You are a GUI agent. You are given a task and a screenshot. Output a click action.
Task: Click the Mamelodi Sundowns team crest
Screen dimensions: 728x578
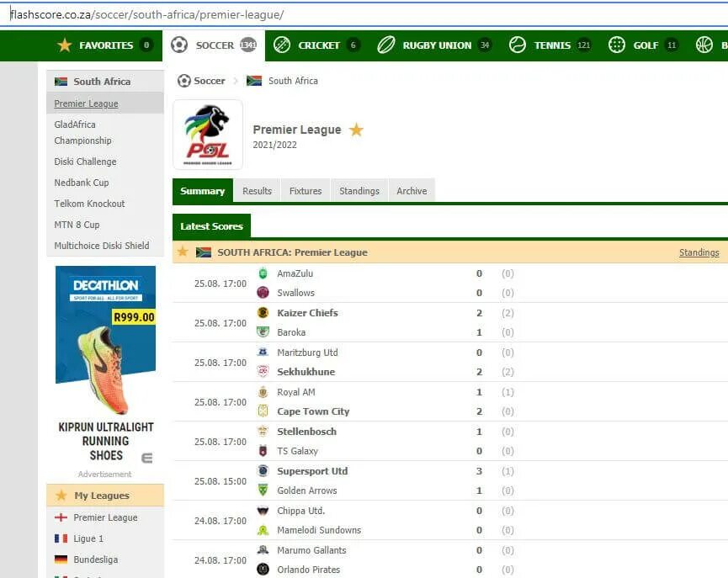point(263,530)
